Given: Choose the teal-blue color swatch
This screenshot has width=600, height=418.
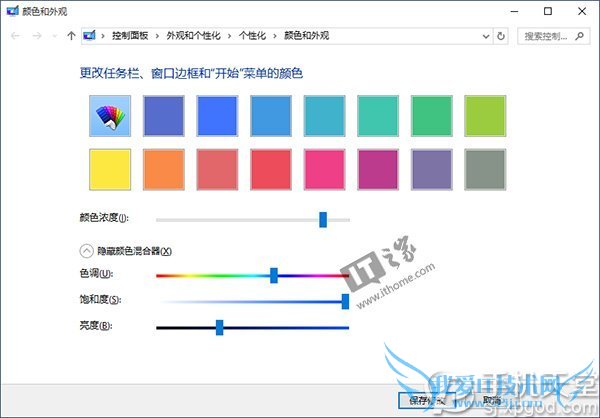Looking at the screenshot, I should point(324,116).
